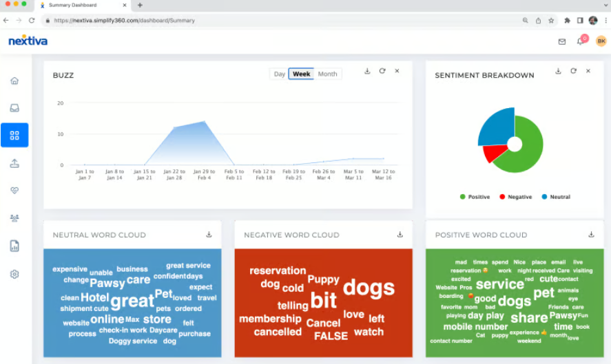Screen dimensions: 611x364
Task: Click the word 'share' in positive cloud
Action: (x=529, y=318)
